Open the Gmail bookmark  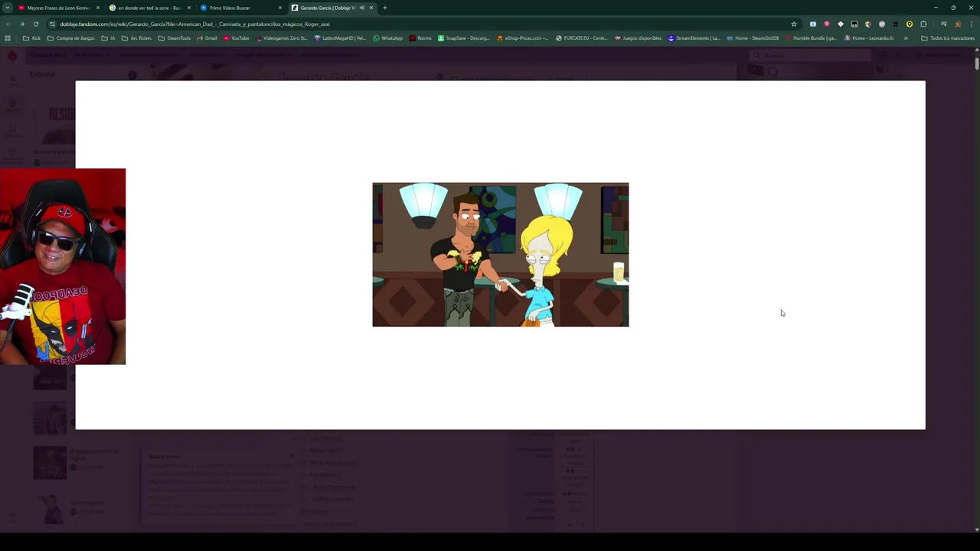[207, 38]
